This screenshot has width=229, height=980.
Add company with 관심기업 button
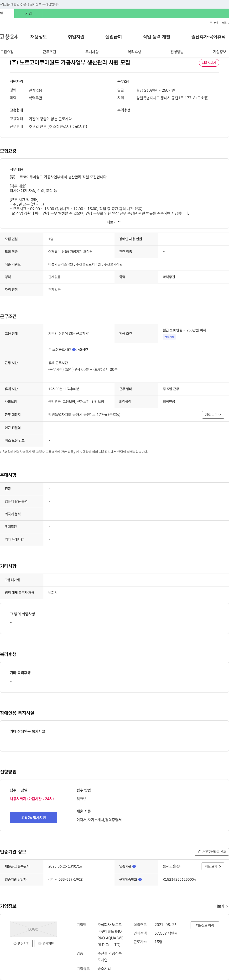21,943
